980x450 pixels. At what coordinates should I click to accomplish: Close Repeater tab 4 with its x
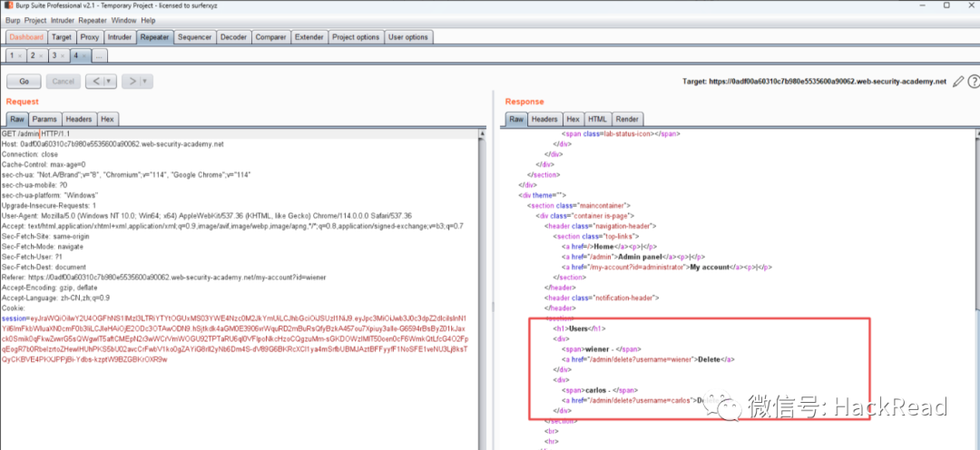[83, 55]
